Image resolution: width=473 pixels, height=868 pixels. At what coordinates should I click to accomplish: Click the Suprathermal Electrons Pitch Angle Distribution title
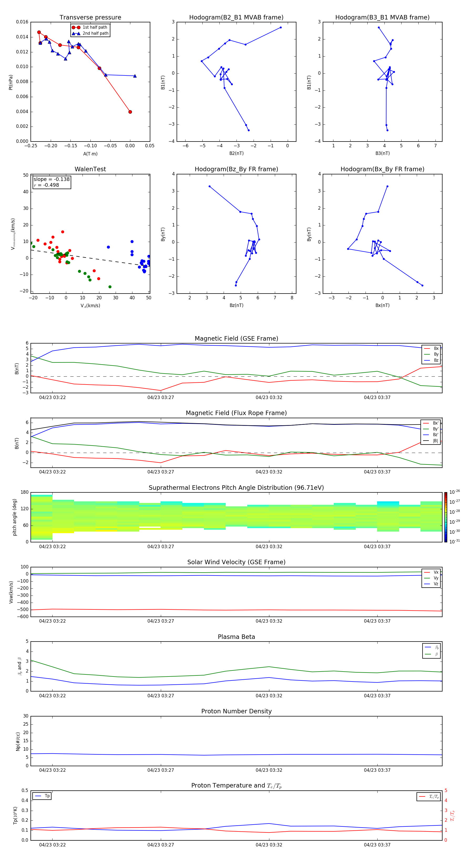click(x=236, y=488)
